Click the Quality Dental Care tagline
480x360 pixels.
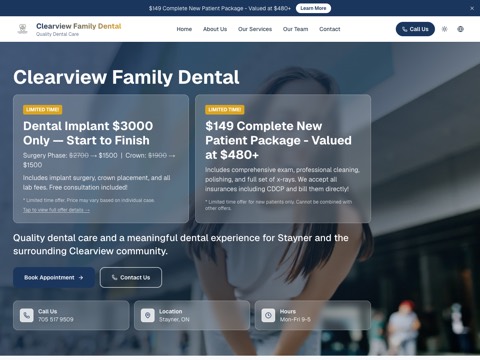pos(57,34)
